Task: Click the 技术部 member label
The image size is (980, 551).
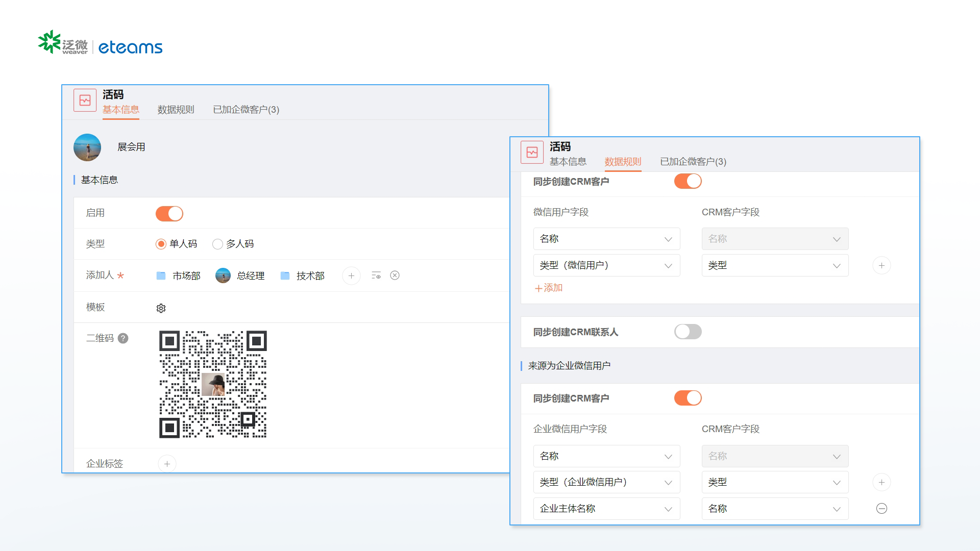Action: click(310, 276)
